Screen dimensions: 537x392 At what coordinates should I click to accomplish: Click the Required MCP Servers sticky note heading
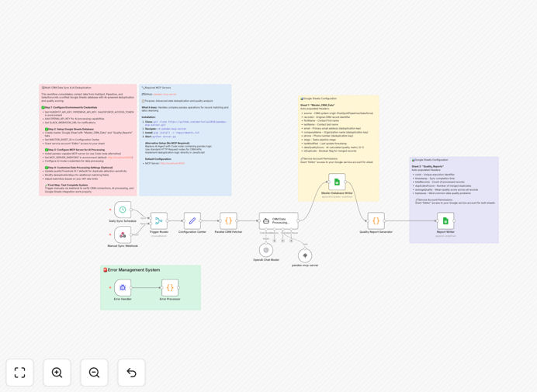coord(158,88)
